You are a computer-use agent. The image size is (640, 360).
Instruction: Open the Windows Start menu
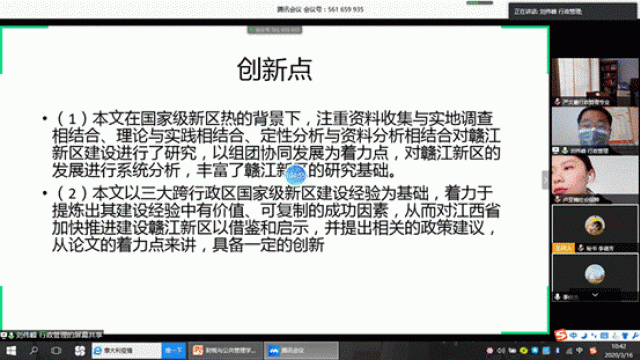click(11, 351)
